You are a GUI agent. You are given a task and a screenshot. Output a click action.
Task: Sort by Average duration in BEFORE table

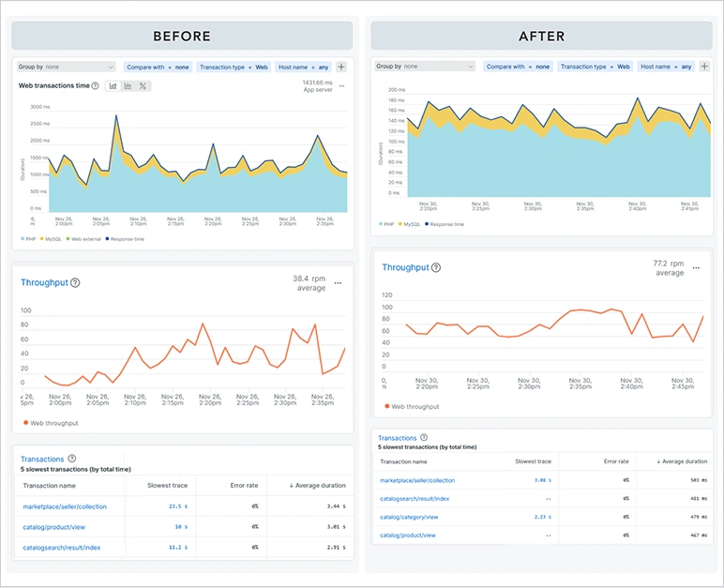click(317, 486)
